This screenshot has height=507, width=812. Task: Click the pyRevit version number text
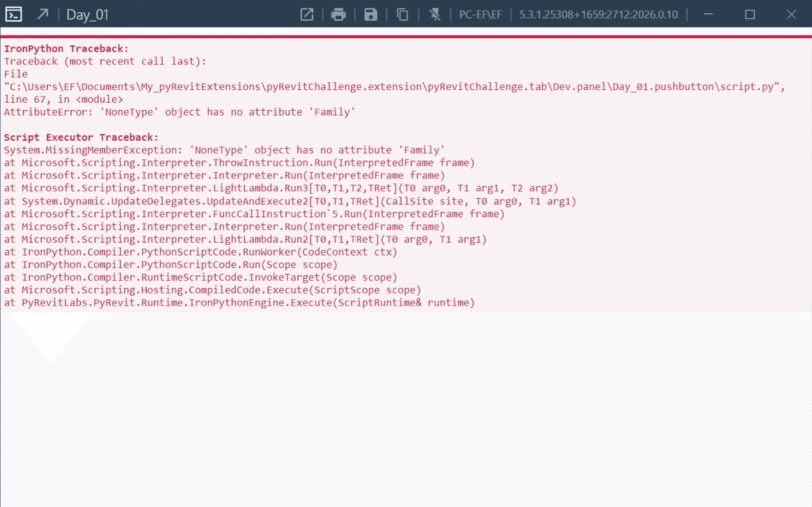click(598, 14)
